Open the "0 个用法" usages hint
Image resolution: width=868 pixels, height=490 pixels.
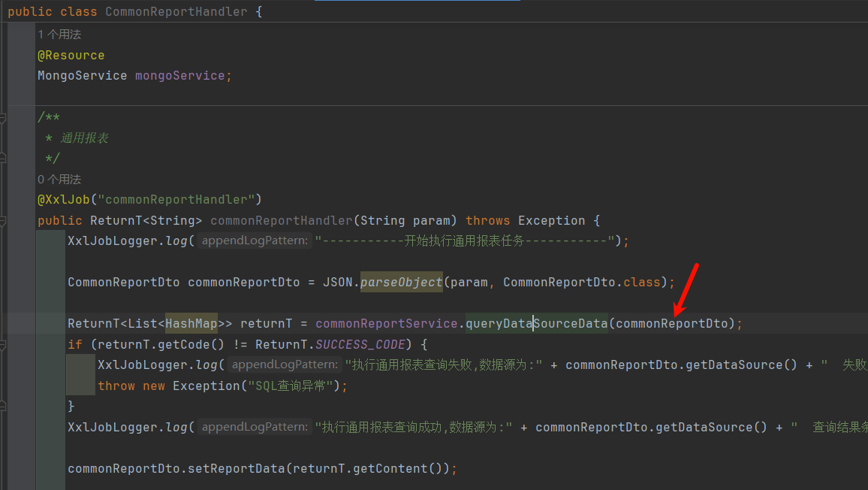coord(59,180)
